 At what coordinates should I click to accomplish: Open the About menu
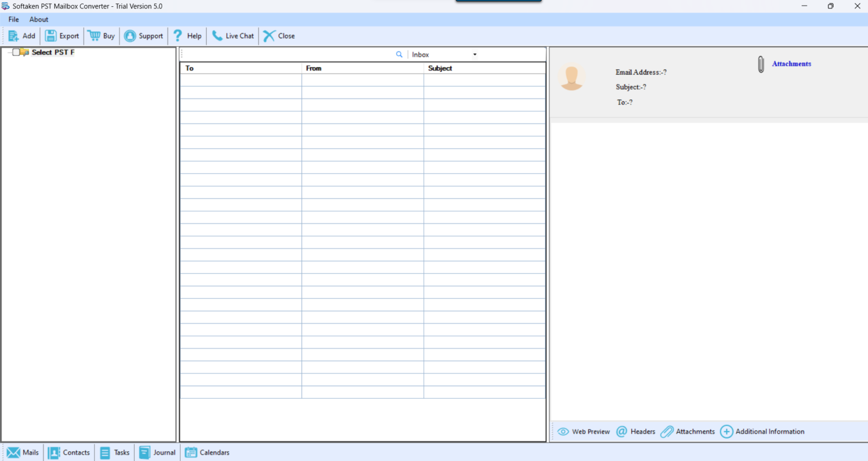[x=38, y=19]
